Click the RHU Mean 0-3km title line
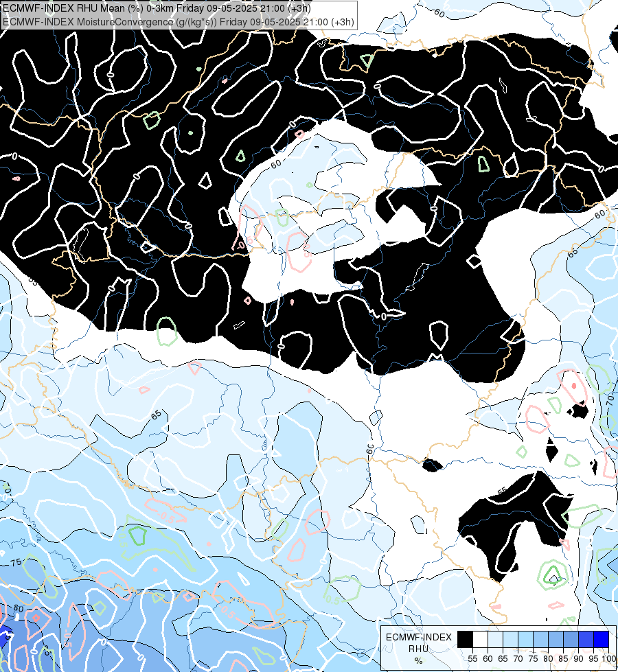The height and width of the screenshot is (672, 618). pyautogui.click(x=157, y=8)
